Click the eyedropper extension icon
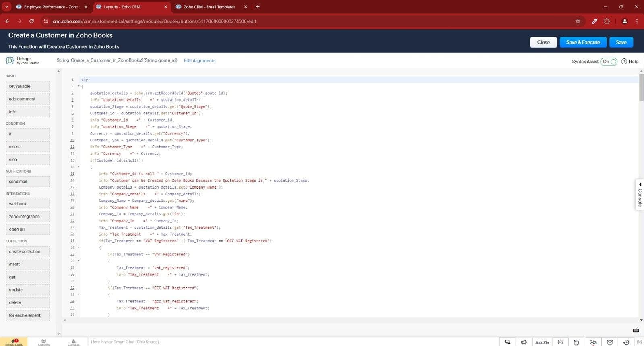The image size is (644, 346). 594,21
